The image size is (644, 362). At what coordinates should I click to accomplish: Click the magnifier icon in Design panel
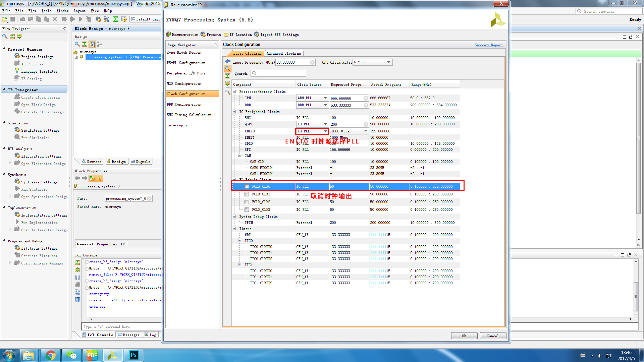[x=77, y=44]
